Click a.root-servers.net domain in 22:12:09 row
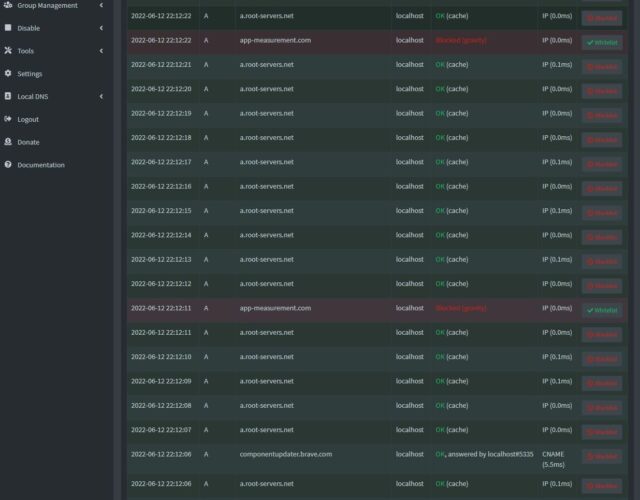Viewport: 640px width, 500px height. [267, 381]
